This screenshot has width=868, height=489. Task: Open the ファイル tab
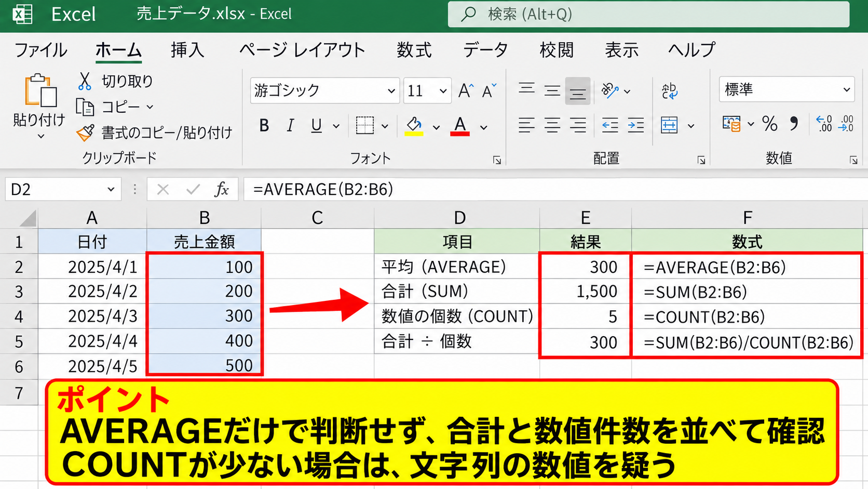click(40, 50)
